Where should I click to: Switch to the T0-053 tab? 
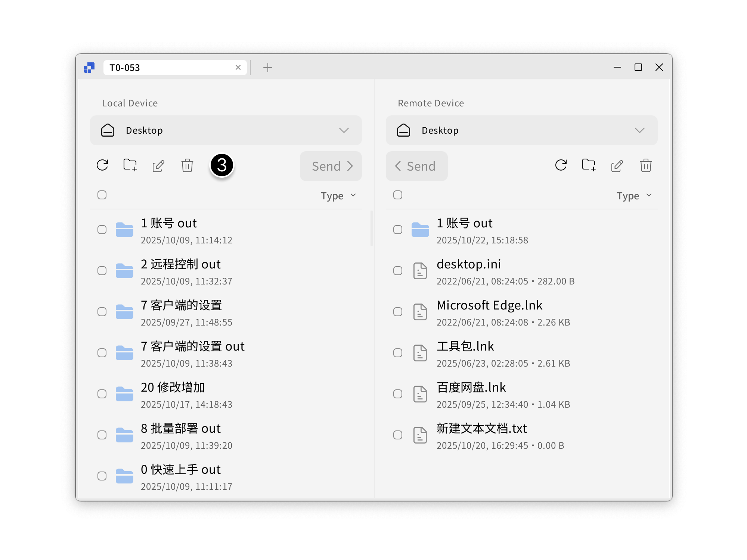coord(168,68)
